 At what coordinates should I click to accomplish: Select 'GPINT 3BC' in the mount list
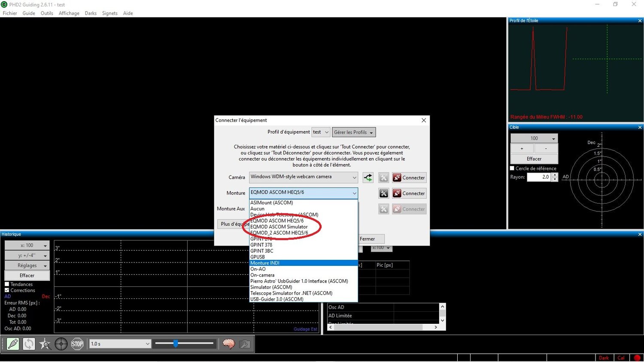tap(304, 251)
